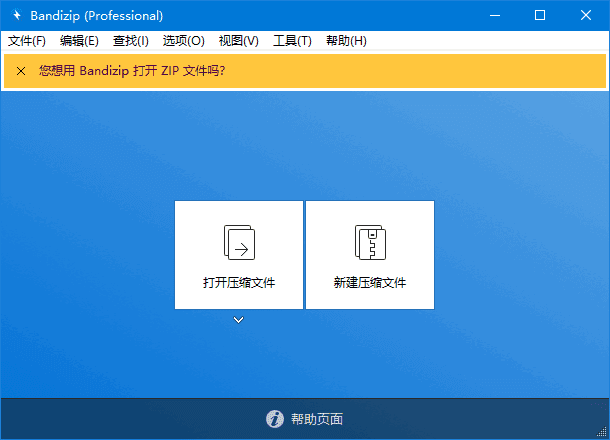Screen dimensions: 610x440
Task: Dismiss the yellow ZIP association notification
Action: [21, 71]
